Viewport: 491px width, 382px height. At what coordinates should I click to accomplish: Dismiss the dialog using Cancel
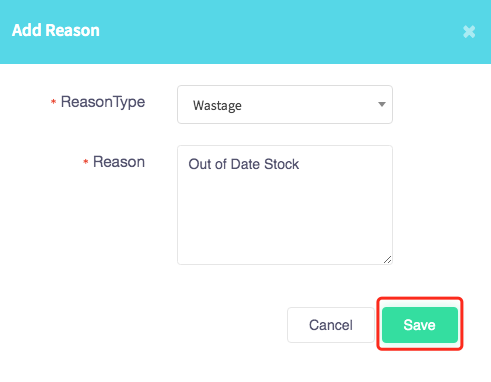click(x=331, y=325)
